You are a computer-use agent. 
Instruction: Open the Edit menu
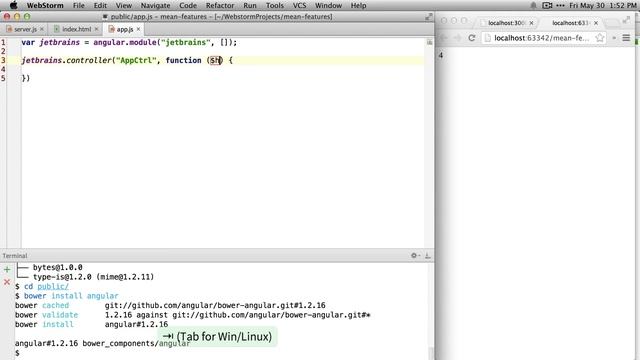pyautogui.click(x=100, y=6)
